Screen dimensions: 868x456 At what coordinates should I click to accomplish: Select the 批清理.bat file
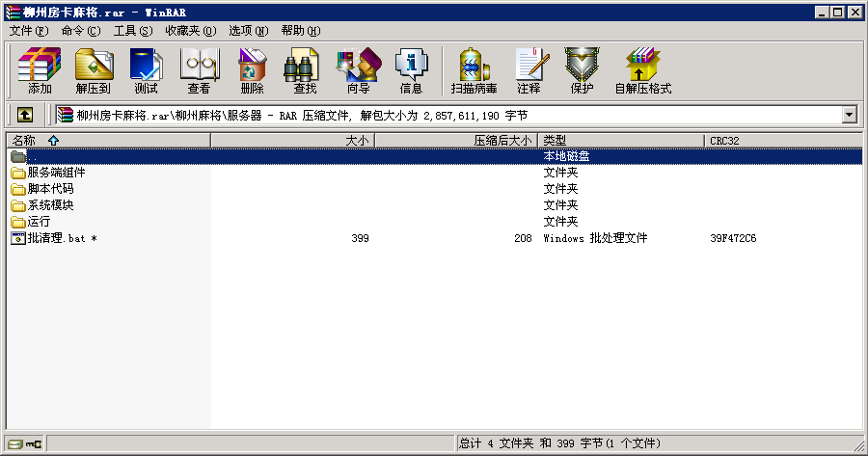(56, 238)
